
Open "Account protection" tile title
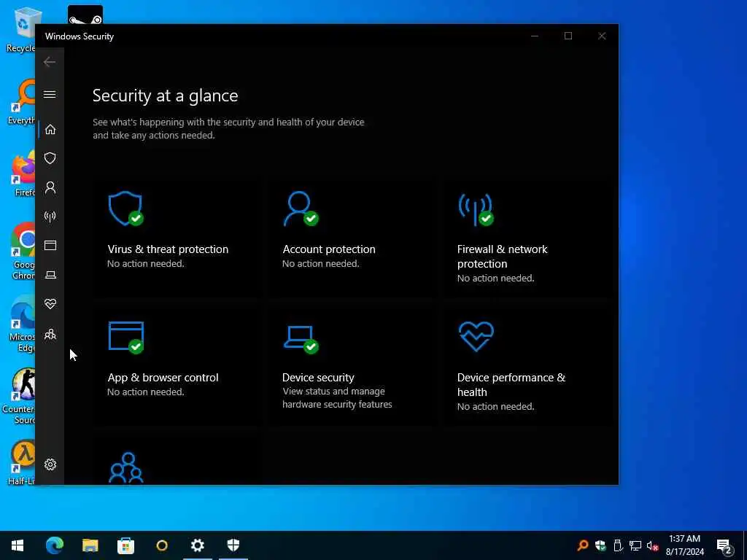coord(329,249)
